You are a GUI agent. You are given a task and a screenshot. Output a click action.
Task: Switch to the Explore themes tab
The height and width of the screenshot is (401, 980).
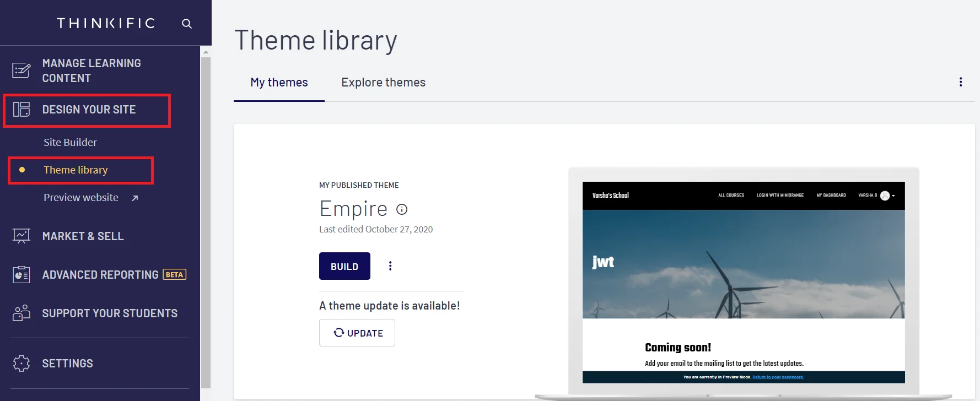383,83
